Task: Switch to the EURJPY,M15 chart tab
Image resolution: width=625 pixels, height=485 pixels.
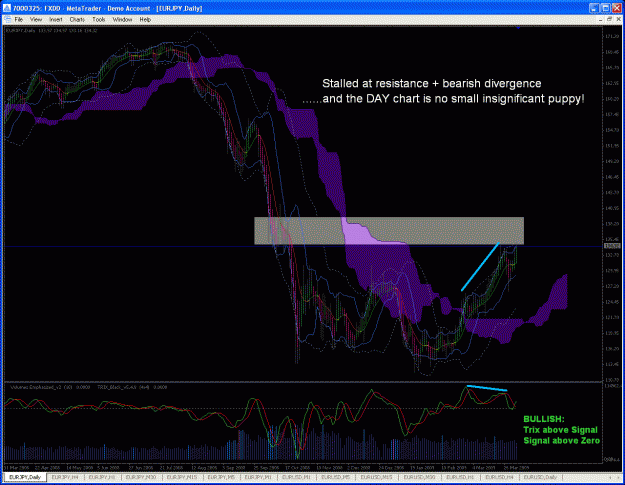Action: 182,477
